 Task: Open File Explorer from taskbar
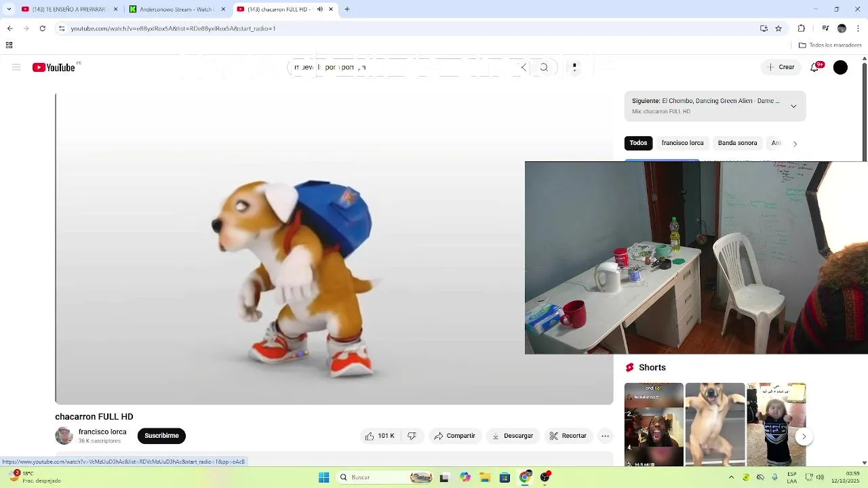pyautogui.click(x=485, y=477)
